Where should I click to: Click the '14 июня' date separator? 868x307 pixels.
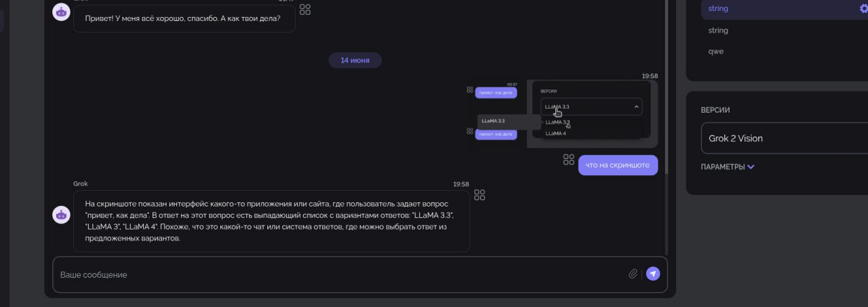click(355, 60)
